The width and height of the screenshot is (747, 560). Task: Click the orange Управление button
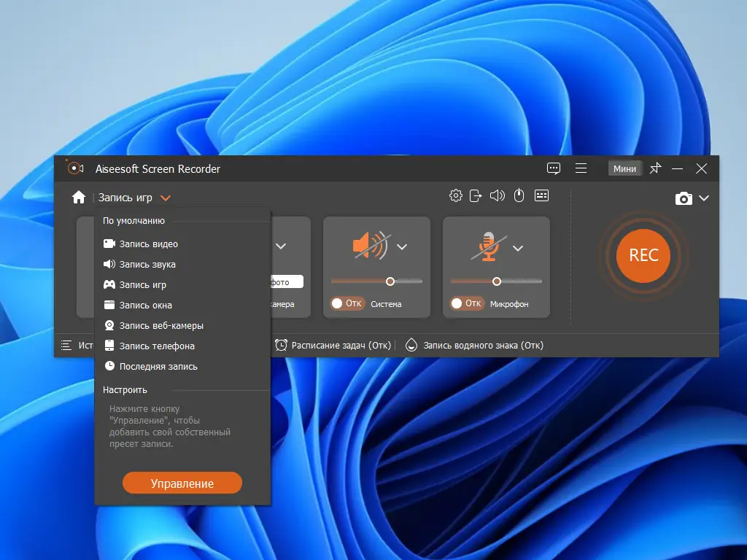tap(182, 483)
